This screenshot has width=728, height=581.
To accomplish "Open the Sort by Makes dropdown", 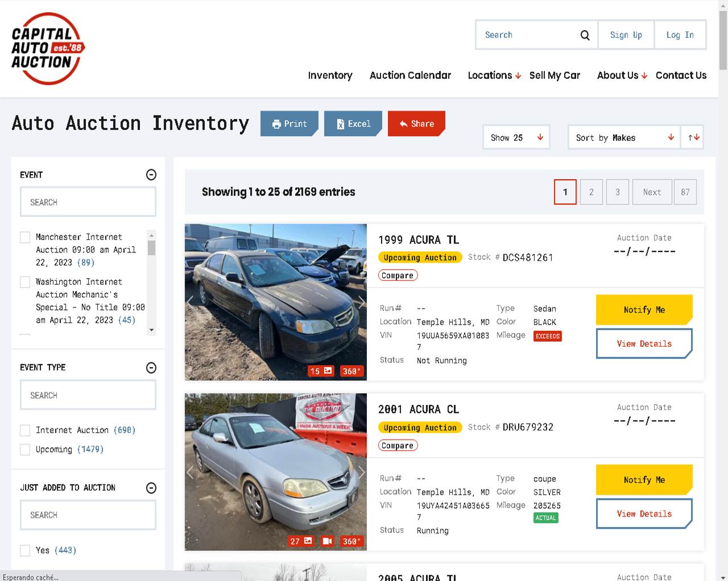I will click(x=624, y=138).
